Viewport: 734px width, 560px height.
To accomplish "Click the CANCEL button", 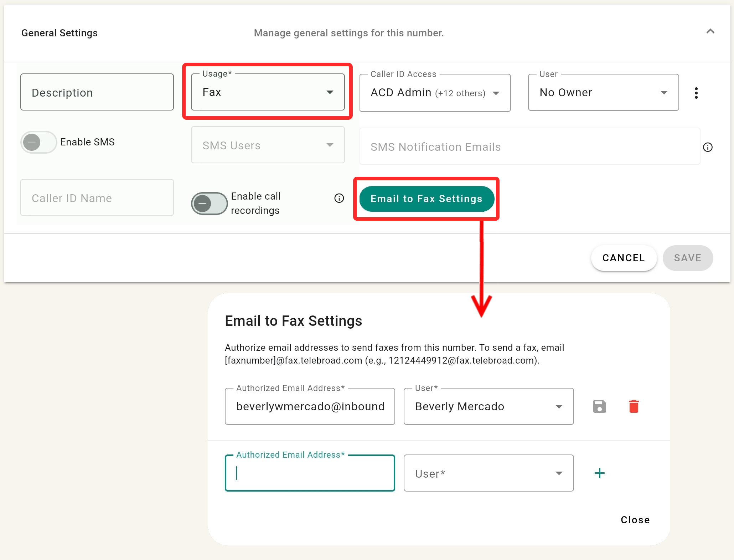I will pyautogui.click(x=624, y=258).
